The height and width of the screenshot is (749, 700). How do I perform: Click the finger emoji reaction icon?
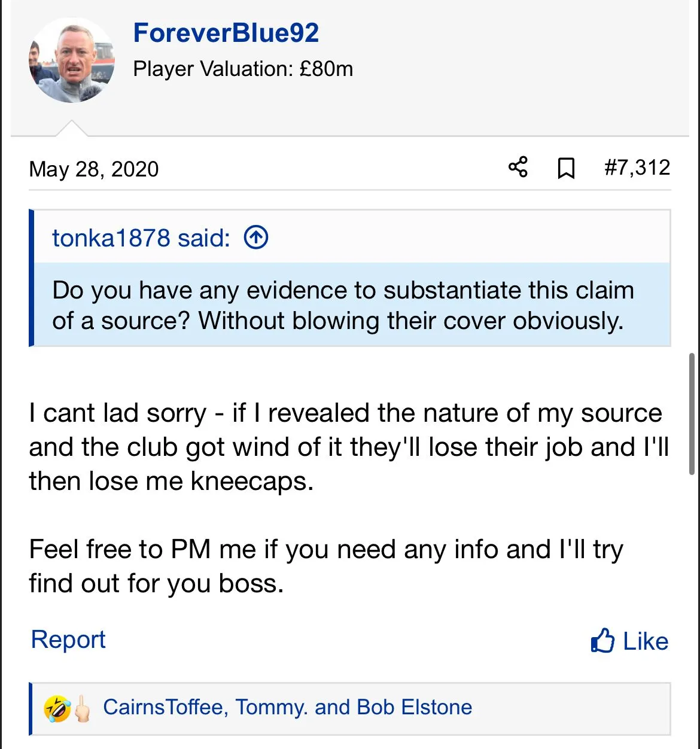tap(82, 708)
